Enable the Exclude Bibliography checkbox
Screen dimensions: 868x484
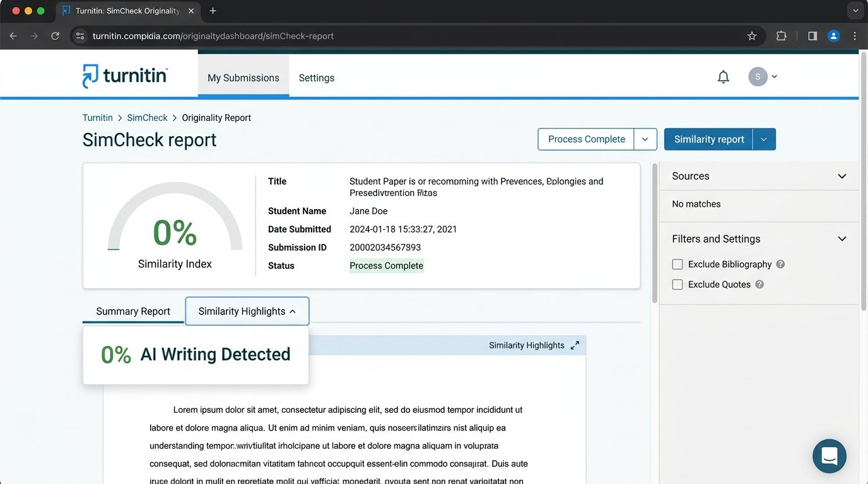(677, 264)
